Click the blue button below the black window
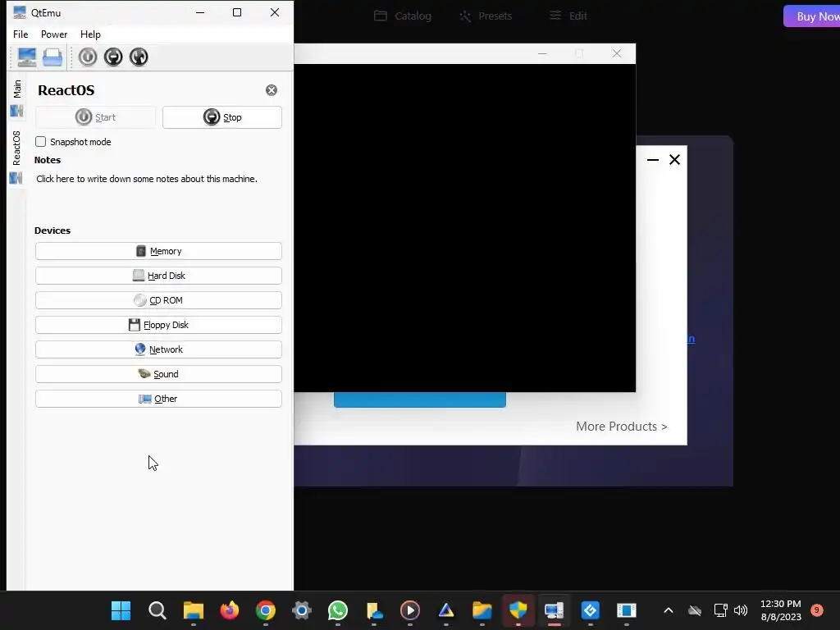 point(420,399)
